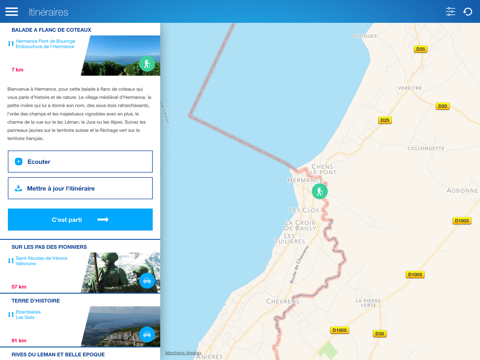
Task: Tap the Terre d'histoire cliff photo
Action: point(122,326)
